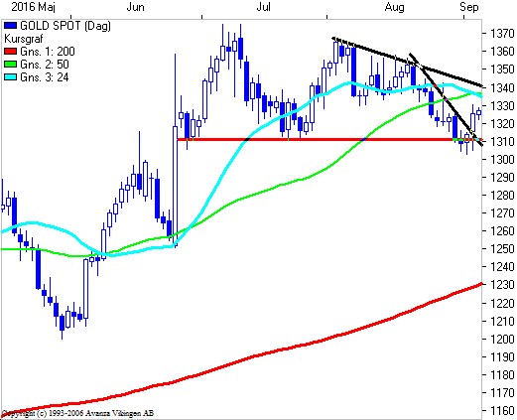The image size is (517, 420).
Task: Click the 2016 Maj label on time axis
Action: tap(33, 7)
